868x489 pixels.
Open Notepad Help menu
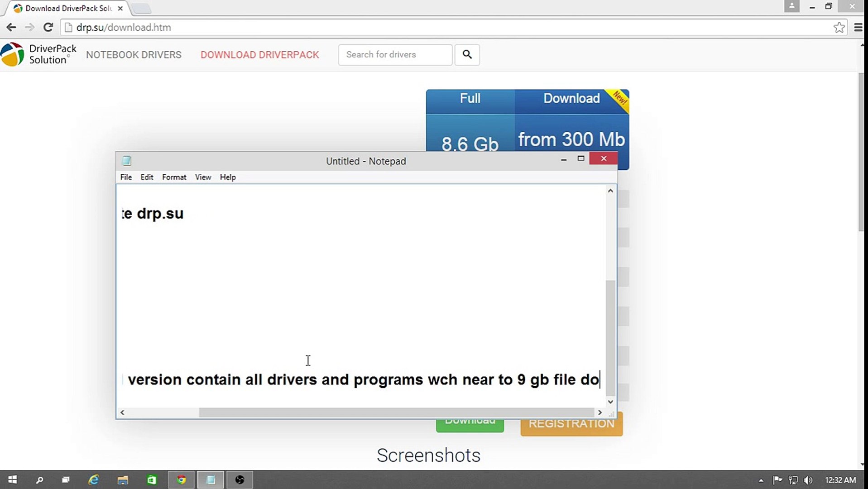(x=228, y=177)
